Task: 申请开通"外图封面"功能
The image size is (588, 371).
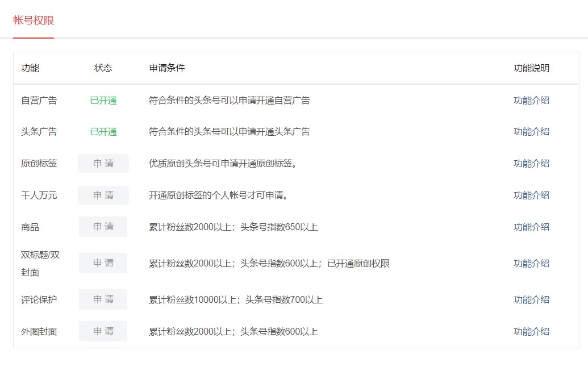Action: 103,331
